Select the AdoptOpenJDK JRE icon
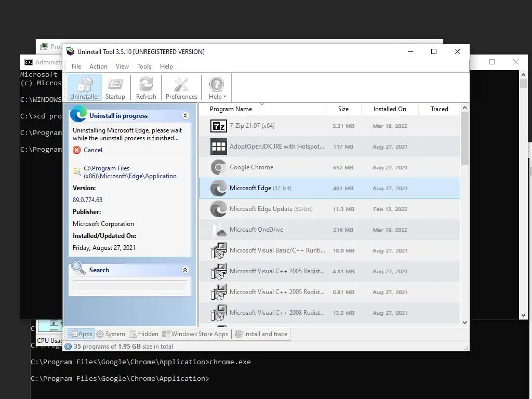 219,147
